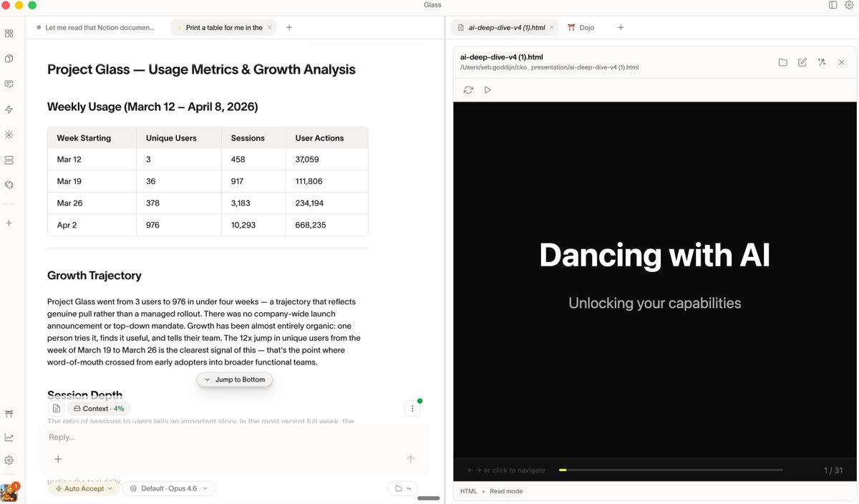Click the chat bubble icon in the left sidebar

click(x=9, y=84)
